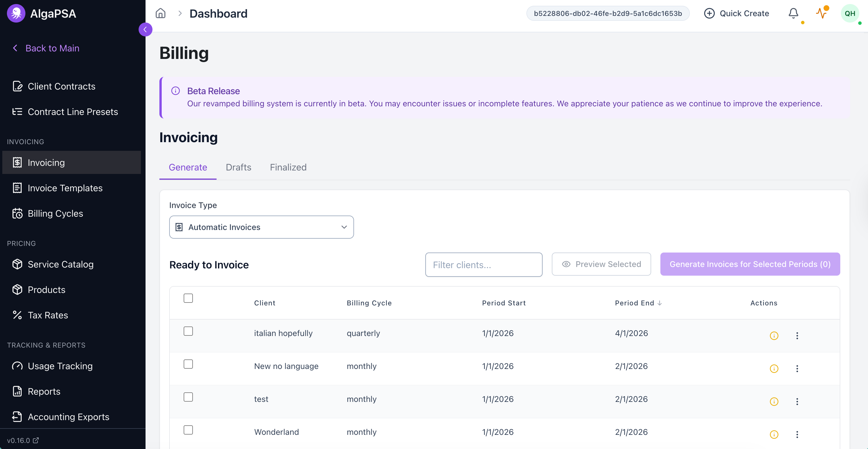Click the QH user avatar
Screen dimensions: 868x449
point(850,14)
